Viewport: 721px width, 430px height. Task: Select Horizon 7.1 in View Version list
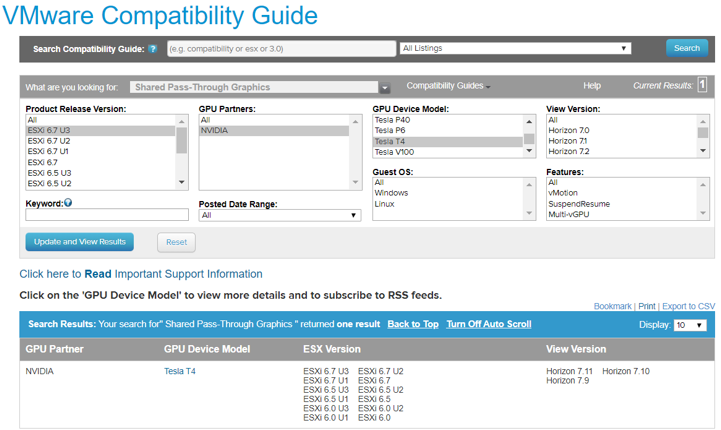point(622,141)
